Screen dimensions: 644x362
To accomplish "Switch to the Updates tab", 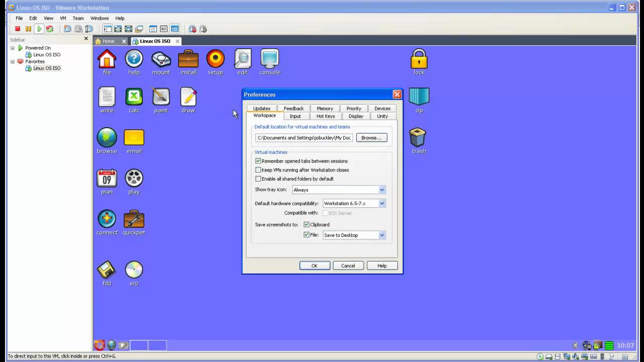I will [262, 108].
